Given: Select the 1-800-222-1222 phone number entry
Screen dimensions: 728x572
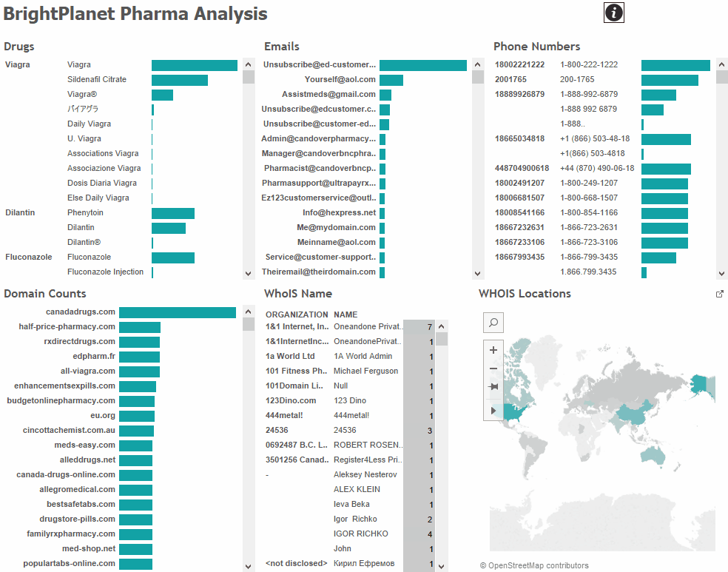Looking at the screenshot, I should coord(588,65).
